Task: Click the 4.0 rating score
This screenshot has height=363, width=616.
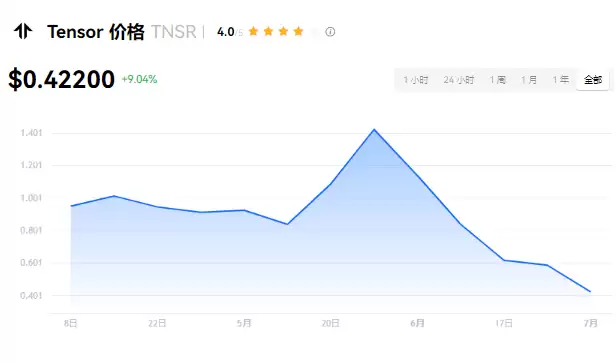Action: (226, 32)
